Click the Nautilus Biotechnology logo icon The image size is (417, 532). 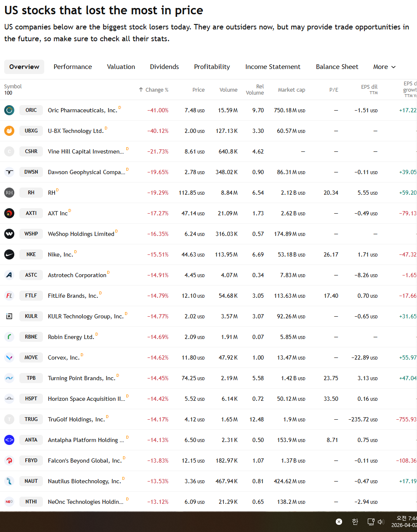[9, 481]
